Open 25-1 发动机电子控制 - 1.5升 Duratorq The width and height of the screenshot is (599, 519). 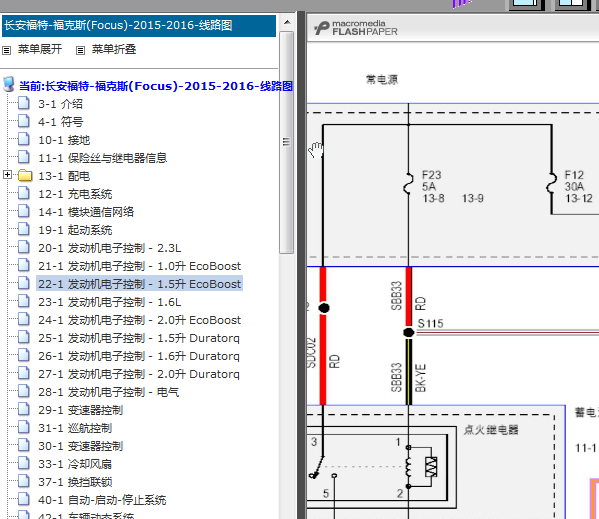point(139,338)
